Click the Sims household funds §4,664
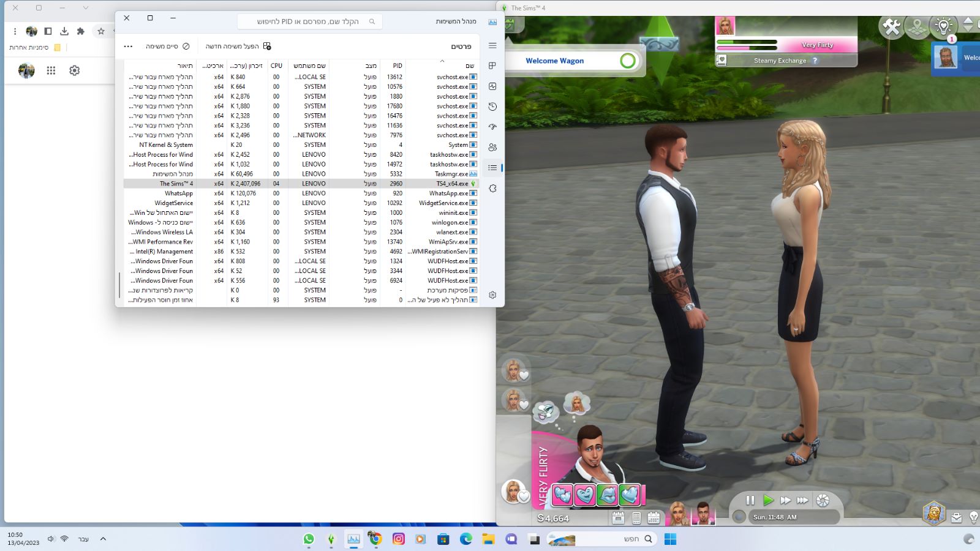 tap(554, 518)
